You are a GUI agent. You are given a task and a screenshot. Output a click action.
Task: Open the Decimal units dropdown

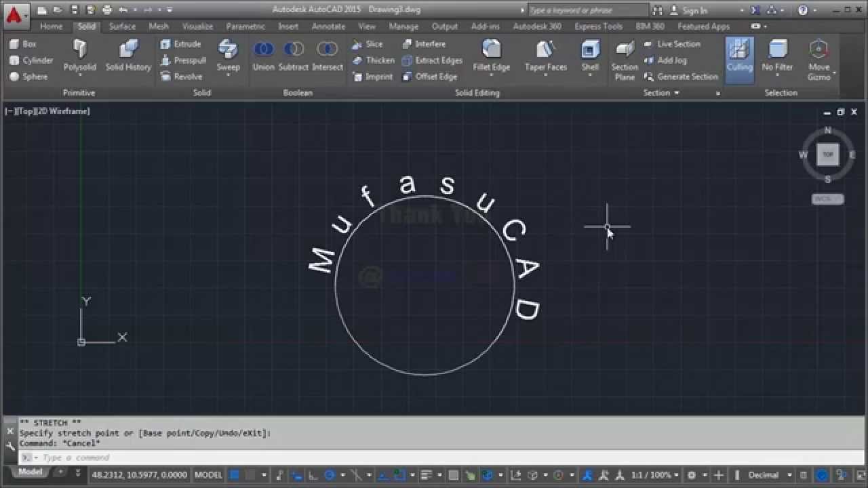(x=768, y=475)
